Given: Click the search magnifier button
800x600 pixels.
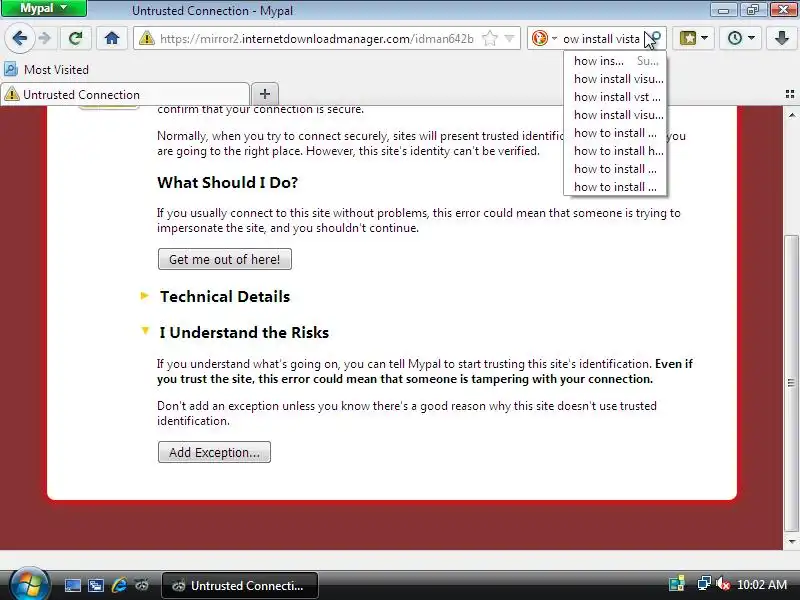Looking at the screenshot, I should pos(655,38).
